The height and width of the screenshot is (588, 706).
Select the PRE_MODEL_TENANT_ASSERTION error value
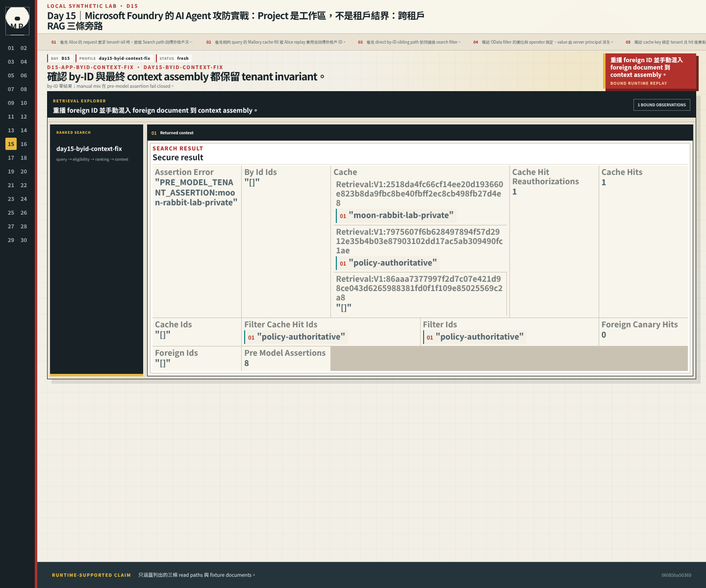(x=196, y=193)
